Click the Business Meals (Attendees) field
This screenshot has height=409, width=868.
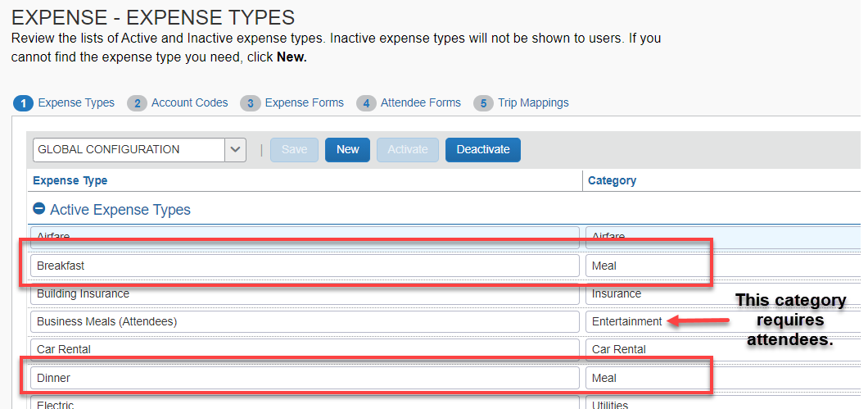pyautogui.click(x=305, y=321)
